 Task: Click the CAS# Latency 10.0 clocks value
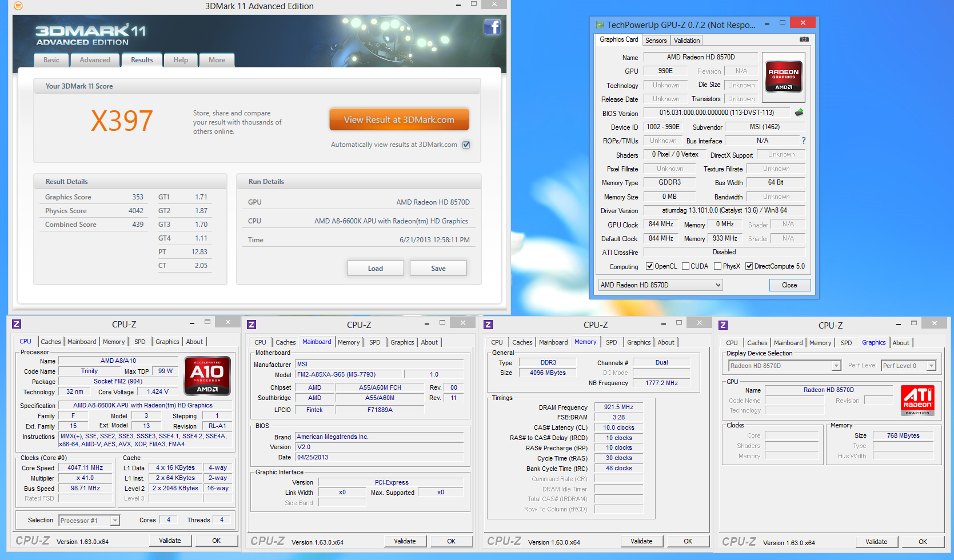coord(618,427)
